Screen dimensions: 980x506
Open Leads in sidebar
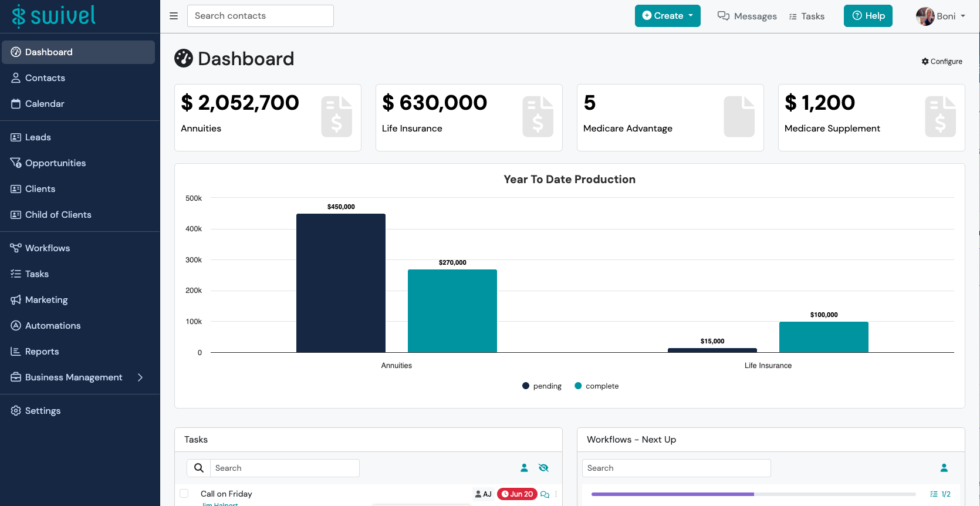click(79, 137)
